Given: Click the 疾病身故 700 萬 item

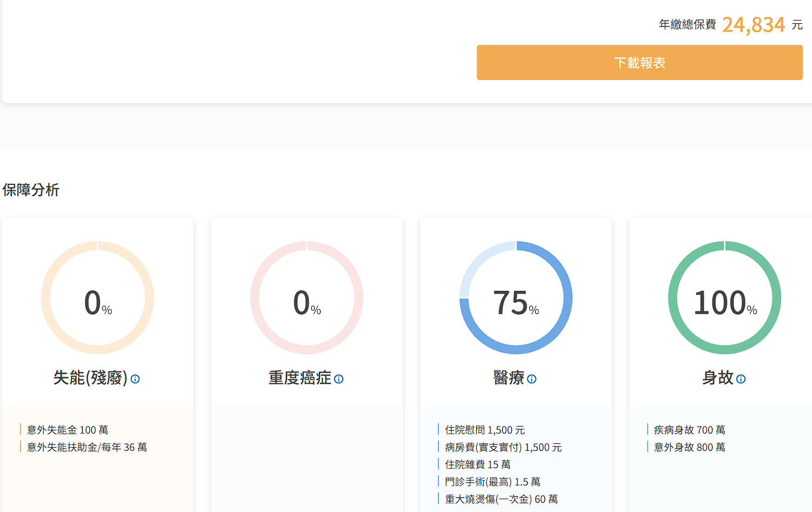Looking at the screenshot, I should [x=689, y=430].
